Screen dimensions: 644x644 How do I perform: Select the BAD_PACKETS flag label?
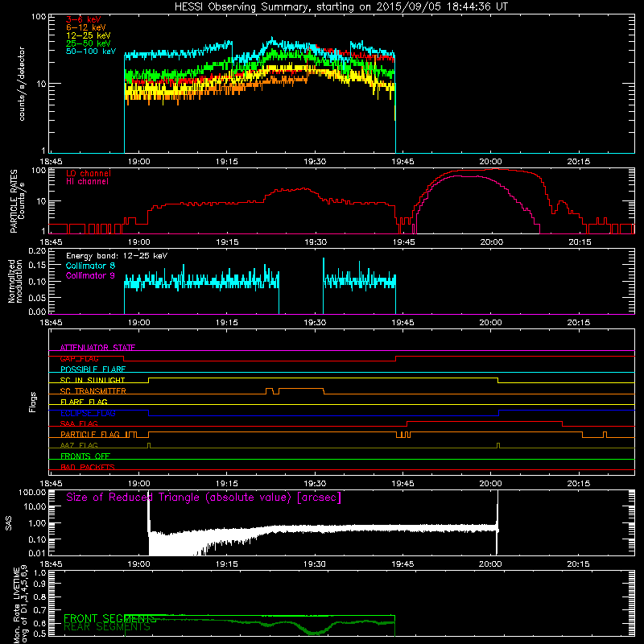(88, 468)
